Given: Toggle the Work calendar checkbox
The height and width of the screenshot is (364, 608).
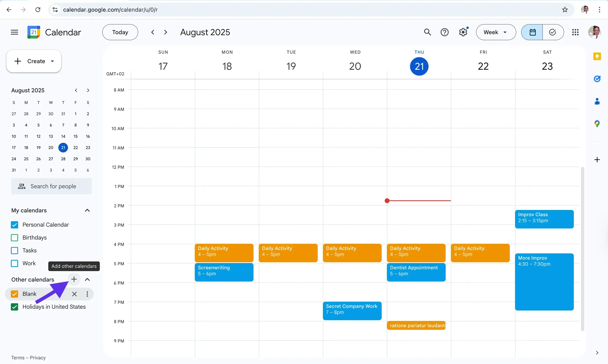Looking at the screenshot, I should coord(14,263).
